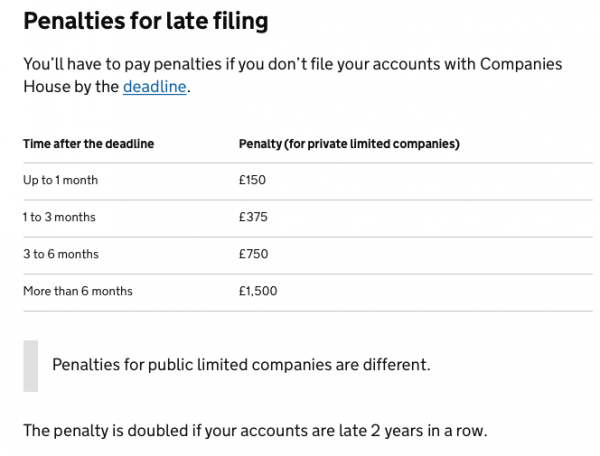Click the penalty is doubled sentence
Screen dimensions: 600x456
coord(255,431)
